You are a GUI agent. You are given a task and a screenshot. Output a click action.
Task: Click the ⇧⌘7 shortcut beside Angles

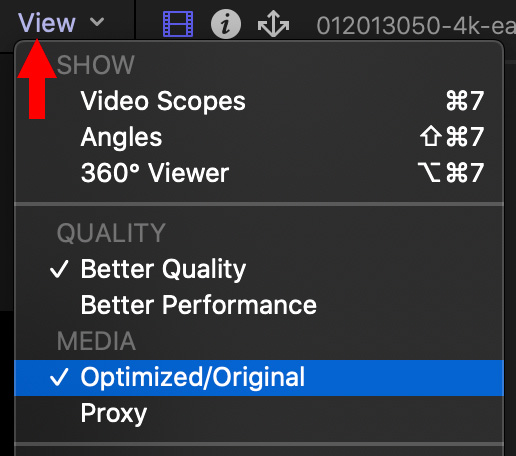452,136
